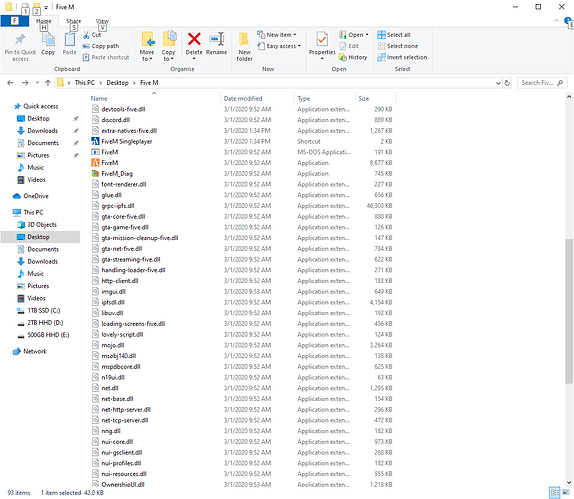Select gta-mission-cleanup-five.dll file
Image resolution: width=574 pixels, height=499 pixels.
tap(139, 238)
